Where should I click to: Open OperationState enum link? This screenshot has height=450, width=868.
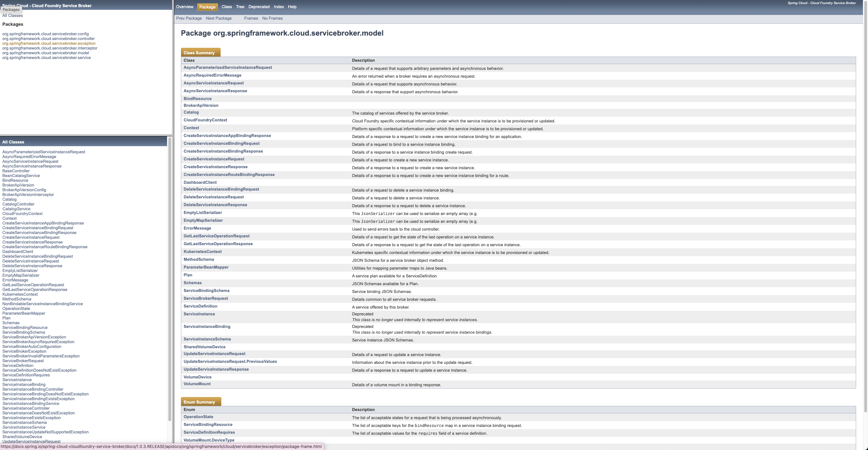(198, 417)
